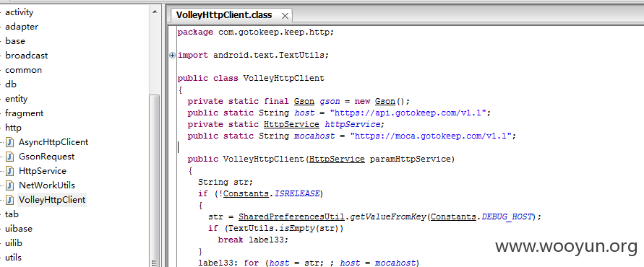Select the base package node
This screenshot has width=644, height=267.
[x=14, y=41]
